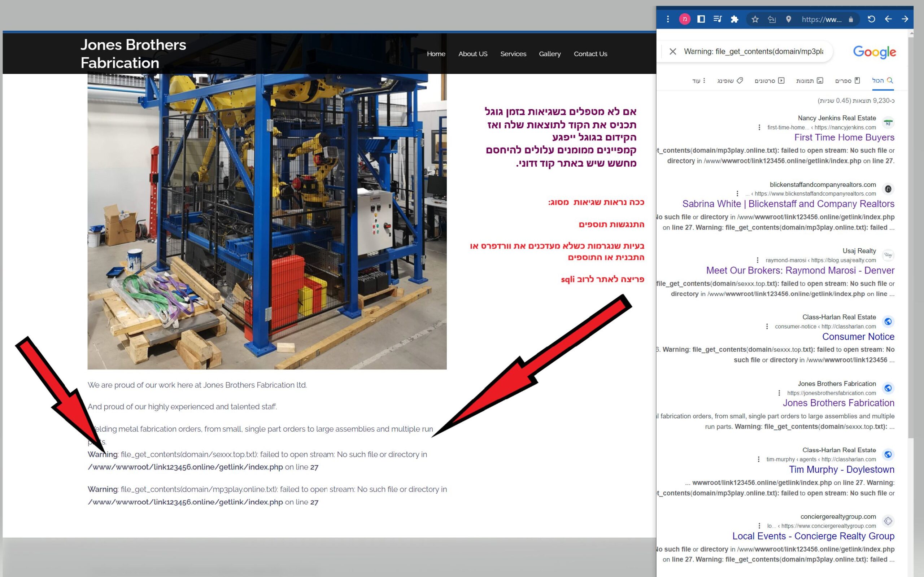Screen dimensions: 924x577
Task: Open options for conciergerealtygroup result
Action: click(x=759, y=526)
